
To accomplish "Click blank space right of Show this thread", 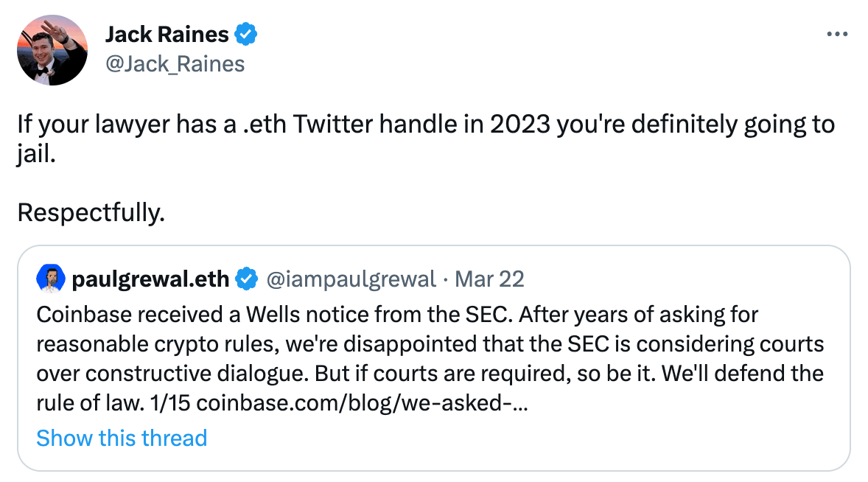I will pyautogui.click(x=516, y=439).
